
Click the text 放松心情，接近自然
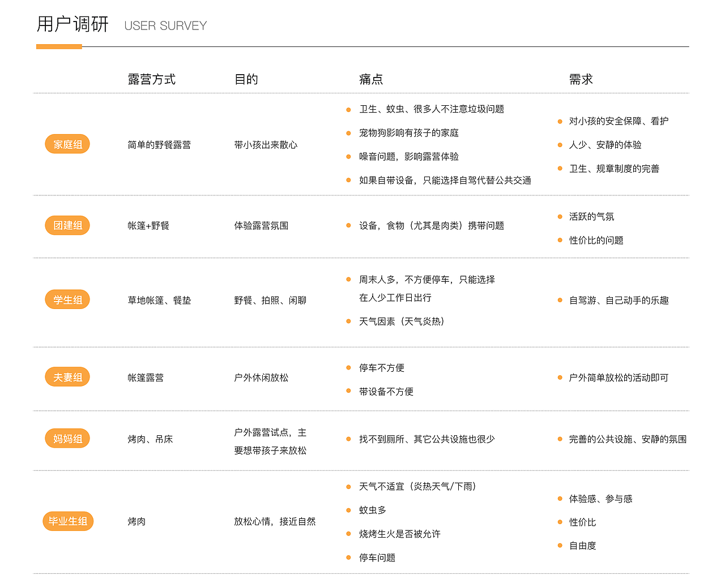pyautogui.click(x=275, y=522)
